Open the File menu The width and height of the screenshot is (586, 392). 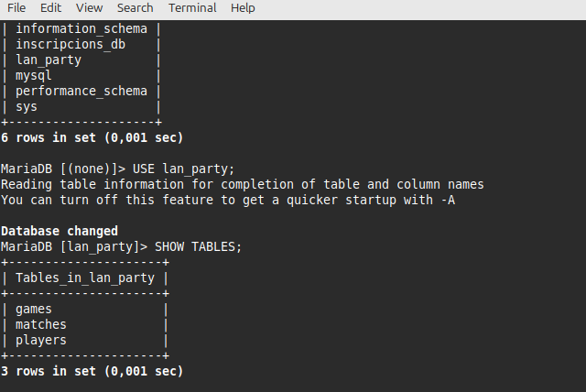(x=16, y=8)
